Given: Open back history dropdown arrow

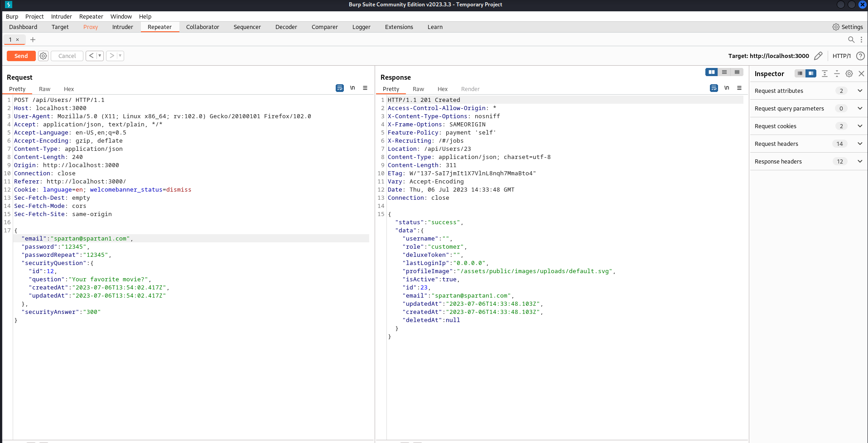Looking at the screenshot, I should (x=100, y=56).
